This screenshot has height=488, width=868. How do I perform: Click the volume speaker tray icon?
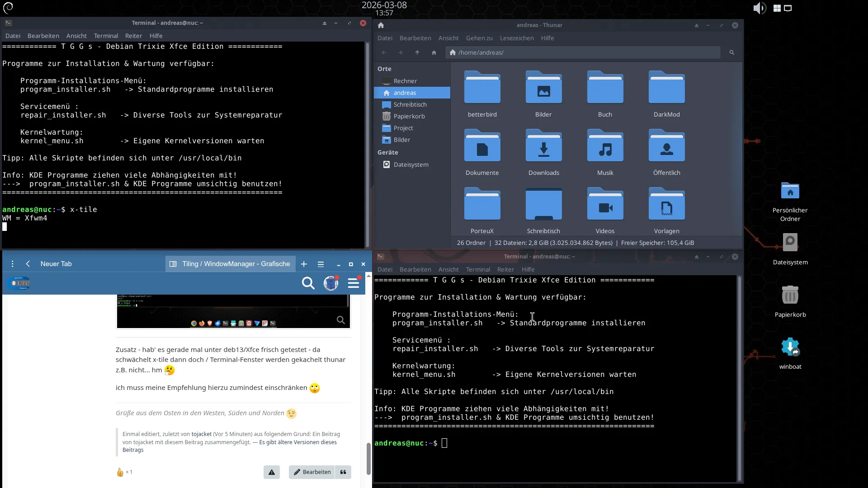759,8
